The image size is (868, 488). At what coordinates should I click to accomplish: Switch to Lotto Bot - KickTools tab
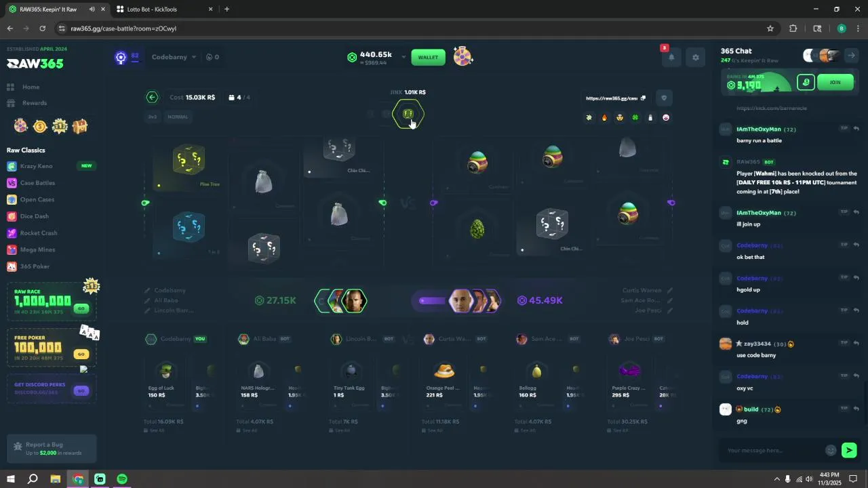click(x=163, y=9)
